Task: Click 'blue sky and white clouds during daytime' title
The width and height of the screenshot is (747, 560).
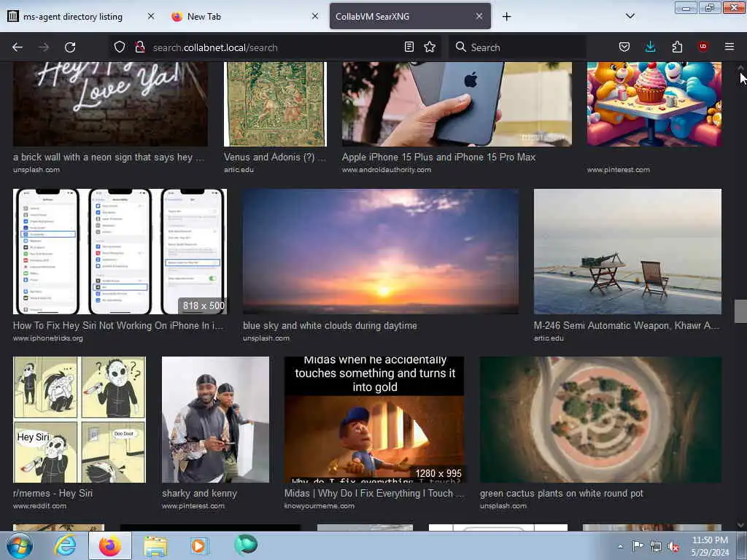Action: (330, 326)
